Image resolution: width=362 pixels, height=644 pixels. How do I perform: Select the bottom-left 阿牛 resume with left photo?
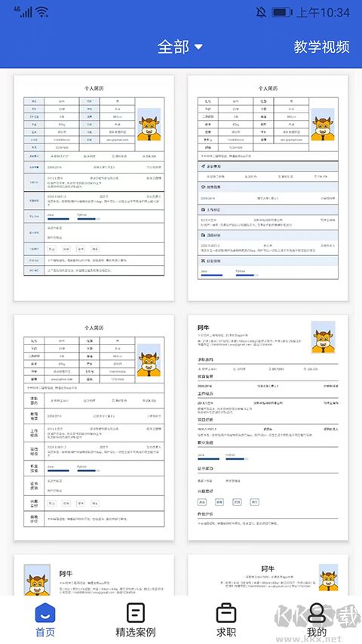pos(94,575)
